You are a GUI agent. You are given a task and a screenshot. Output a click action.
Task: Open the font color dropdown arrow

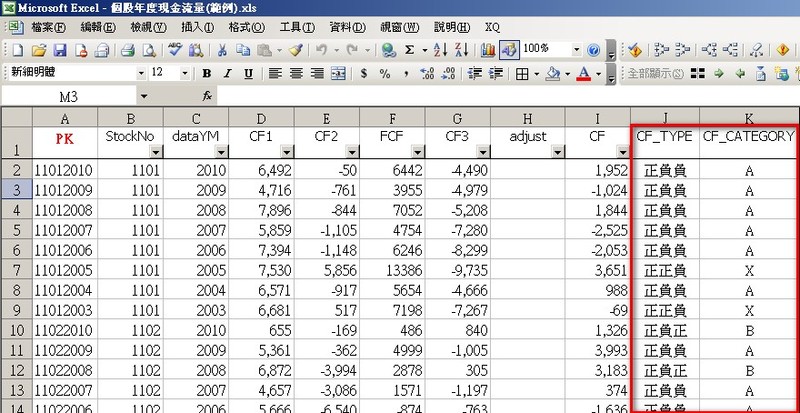598,75
